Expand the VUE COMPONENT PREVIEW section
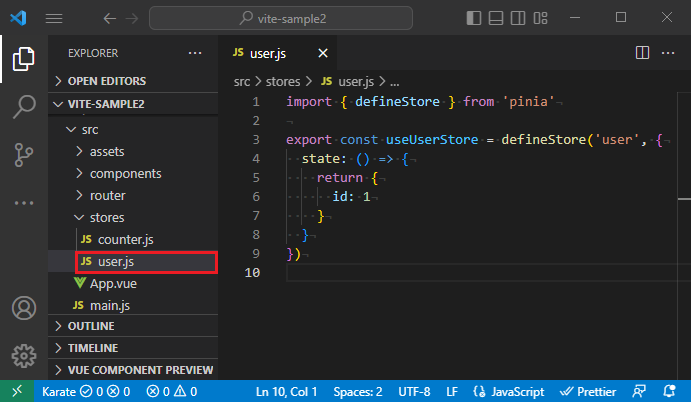The height and width of the screenshot is (402, 691). click(x=133, y=370)
